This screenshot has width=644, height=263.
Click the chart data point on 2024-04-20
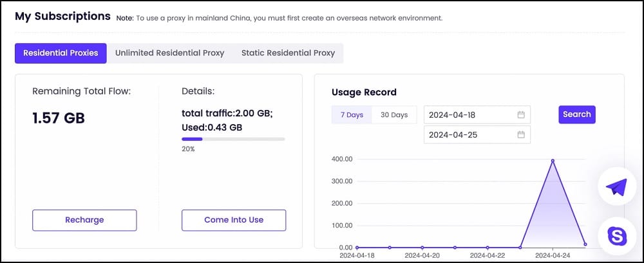pyautogui.click(x=422, y=248)
